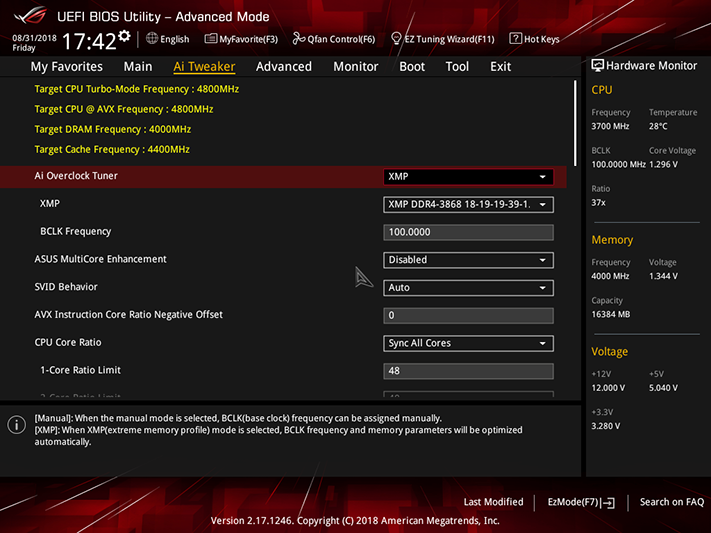The width and height of the screenshot is (711, 533).
Task: Click Memory heading in Hardware Monitor
Action: tap(612, 240)
